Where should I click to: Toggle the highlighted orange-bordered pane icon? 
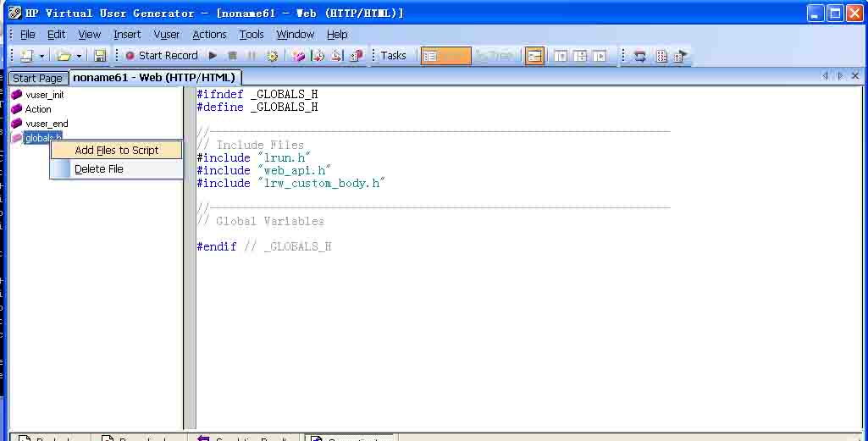(x=534, y=56)
